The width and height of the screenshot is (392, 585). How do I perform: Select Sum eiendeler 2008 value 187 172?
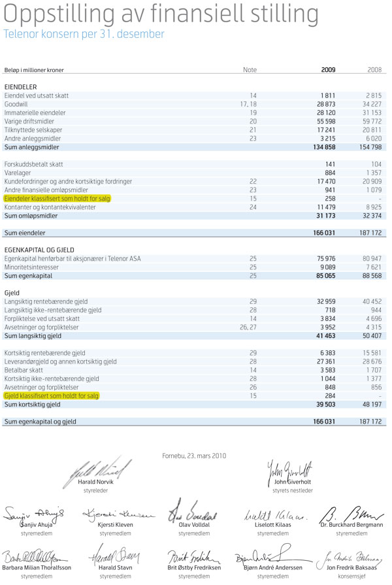[370, 233]
